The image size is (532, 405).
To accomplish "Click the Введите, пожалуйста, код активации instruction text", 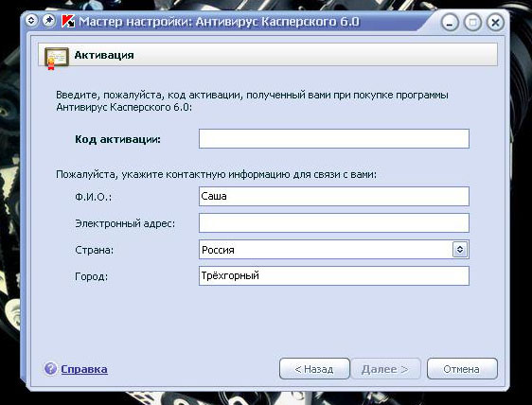I will 252,100.
